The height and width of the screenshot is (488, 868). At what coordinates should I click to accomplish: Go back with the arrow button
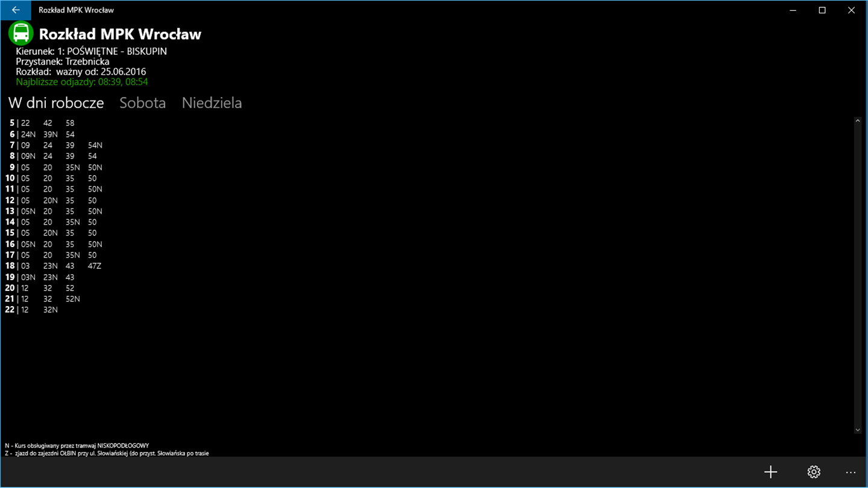click(x=16, y=10)
